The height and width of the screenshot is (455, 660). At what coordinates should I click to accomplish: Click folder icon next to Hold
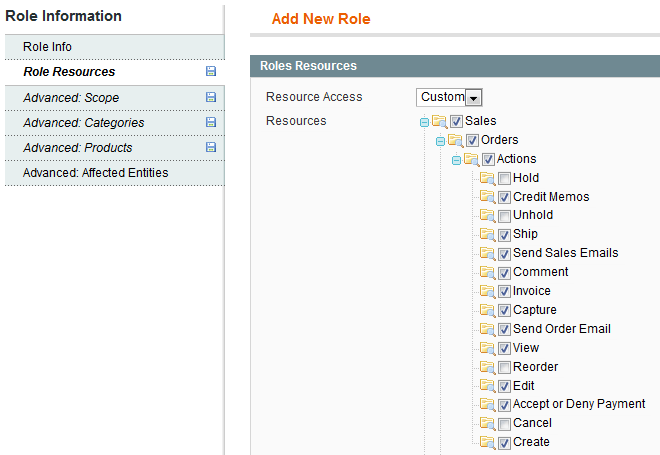pos(487,178)
